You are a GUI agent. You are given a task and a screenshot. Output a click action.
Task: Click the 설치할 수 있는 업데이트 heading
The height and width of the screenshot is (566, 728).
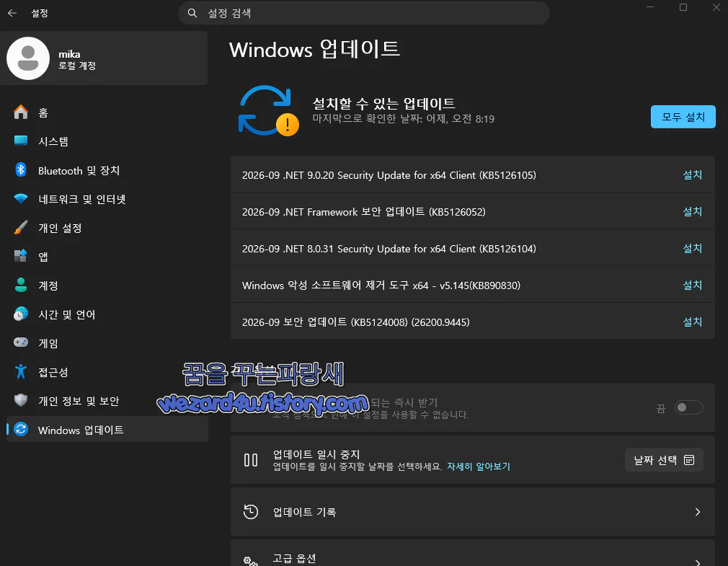click(x=383, y=103)
